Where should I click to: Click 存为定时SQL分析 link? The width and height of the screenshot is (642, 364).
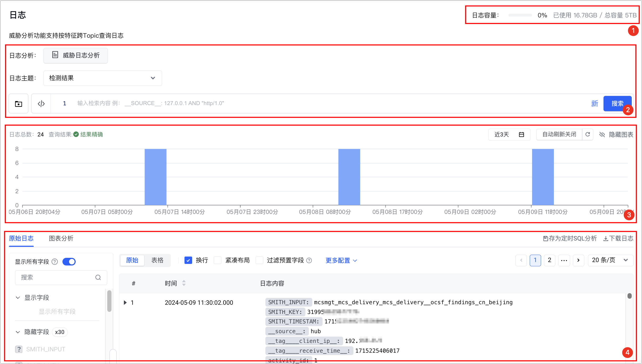[570, 238]
